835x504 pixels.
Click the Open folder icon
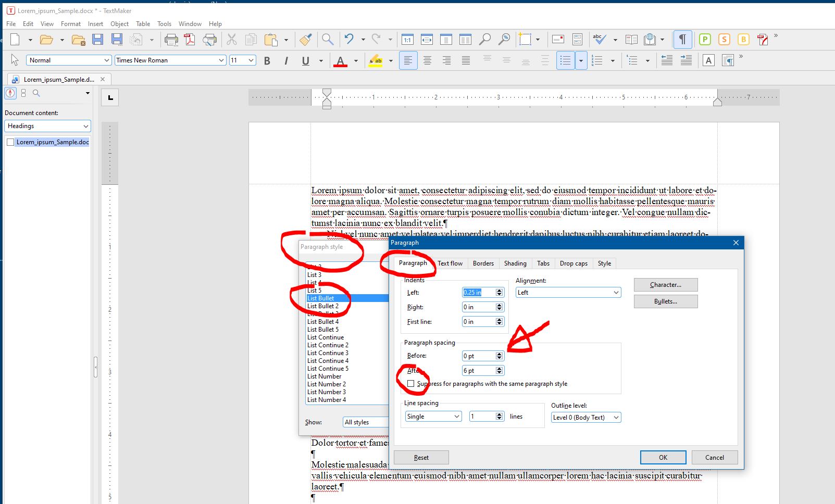[x=47, y=40]
